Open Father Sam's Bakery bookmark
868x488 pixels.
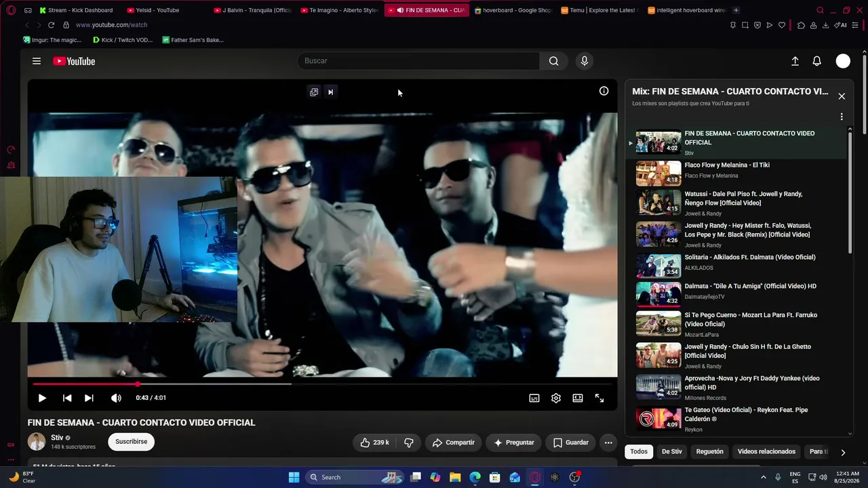click(x=193, y=40)
